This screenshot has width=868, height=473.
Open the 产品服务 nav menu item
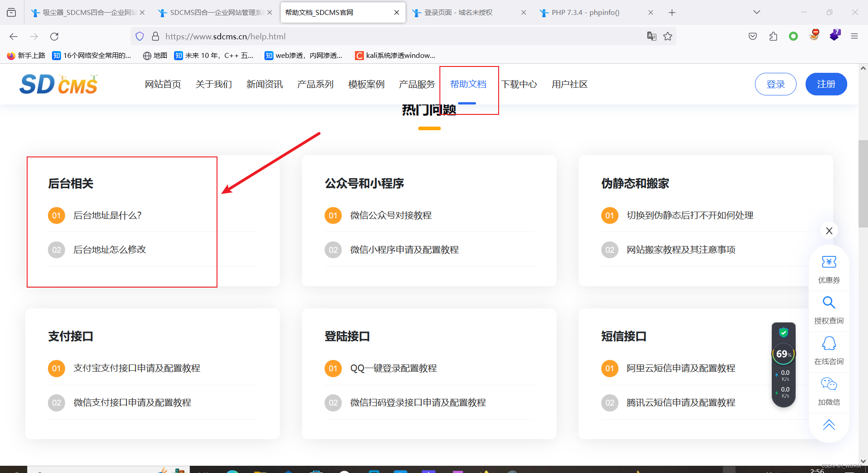click(417, 84)
